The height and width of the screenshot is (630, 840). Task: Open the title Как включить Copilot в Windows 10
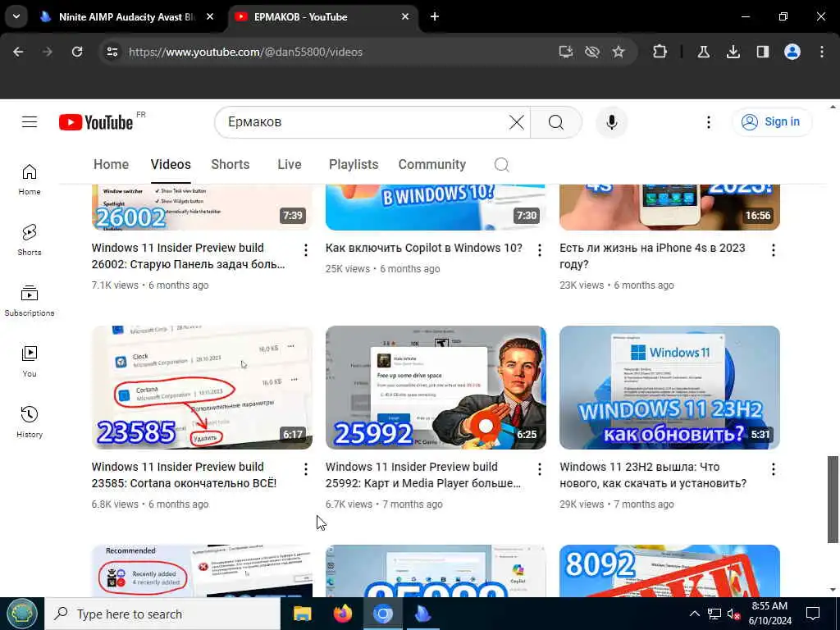tap(424, 248)
